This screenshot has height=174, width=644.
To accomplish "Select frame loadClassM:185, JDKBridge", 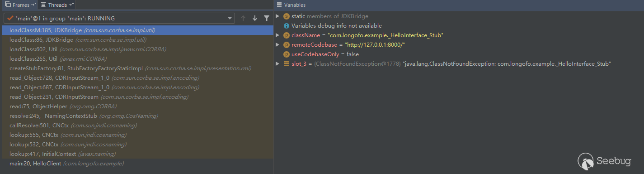I will pyautogui.click(x=138, y=30).
